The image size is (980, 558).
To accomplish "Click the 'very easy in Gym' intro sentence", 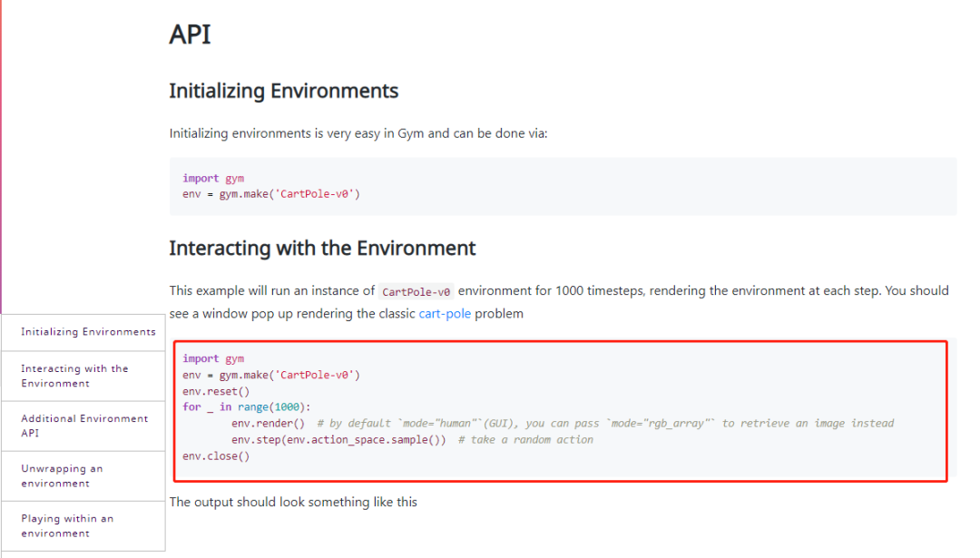I will click(358, 133).
